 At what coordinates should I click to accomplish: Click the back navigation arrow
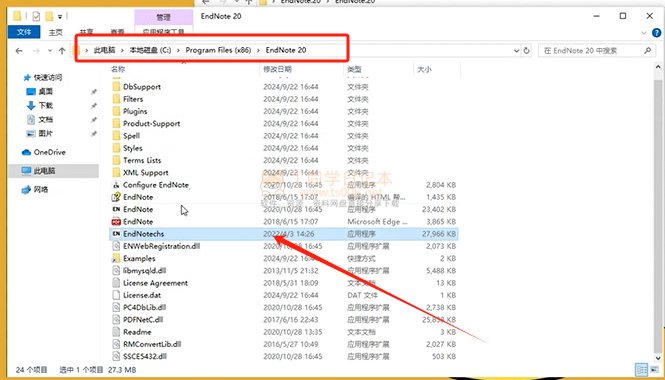[x=19, y=50]
